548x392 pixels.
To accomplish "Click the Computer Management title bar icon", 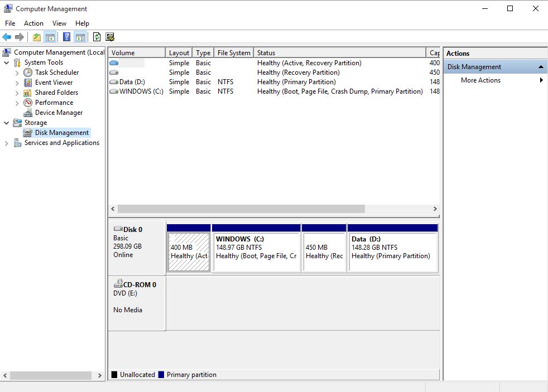I will click(8, 8).
